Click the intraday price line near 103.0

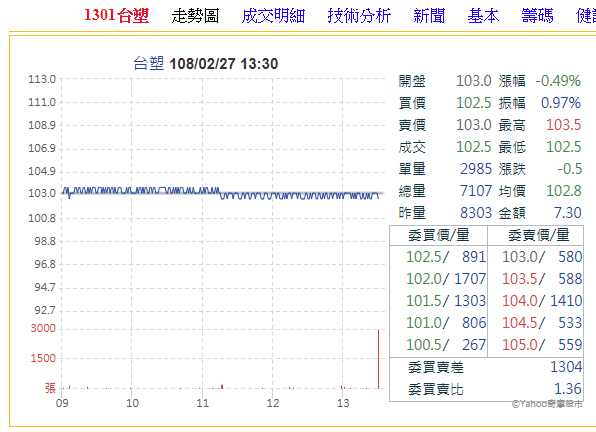220,193
